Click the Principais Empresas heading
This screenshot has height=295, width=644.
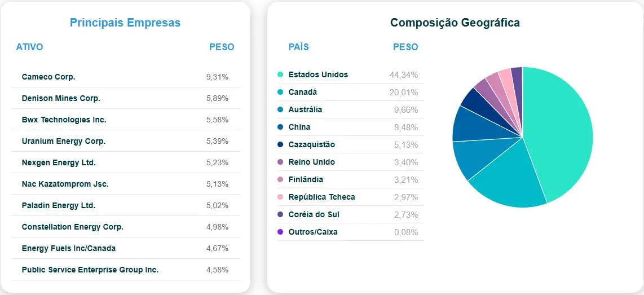[x=125, y=23]
